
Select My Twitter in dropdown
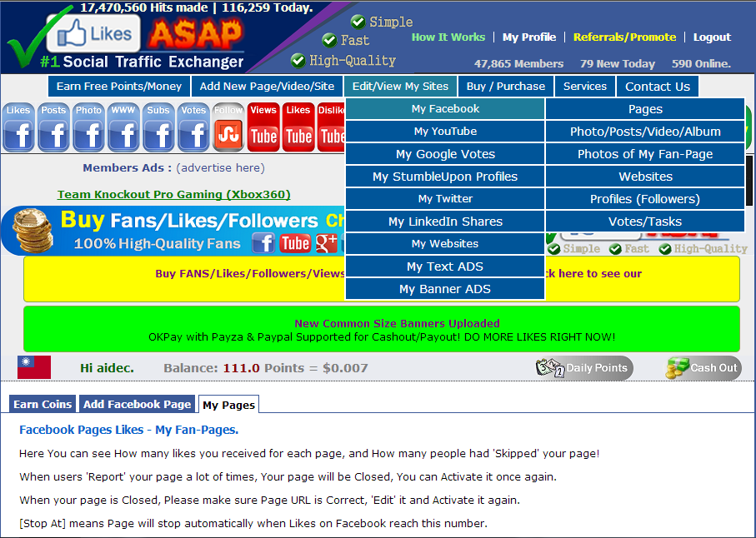(445, 198)
